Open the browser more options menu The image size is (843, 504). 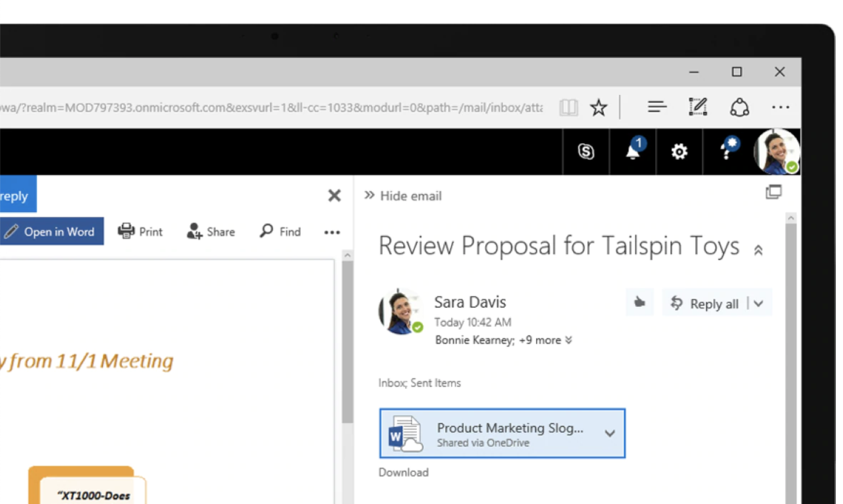click(x=780, y=107)
